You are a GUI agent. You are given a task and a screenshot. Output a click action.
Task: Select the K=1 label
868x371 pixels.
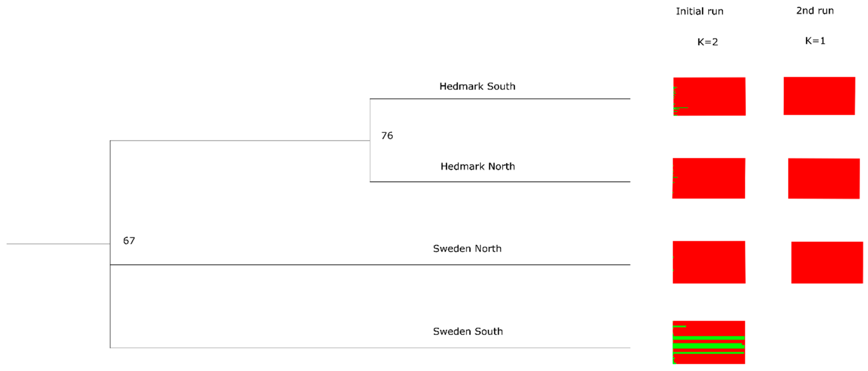(x=815, y=41)
